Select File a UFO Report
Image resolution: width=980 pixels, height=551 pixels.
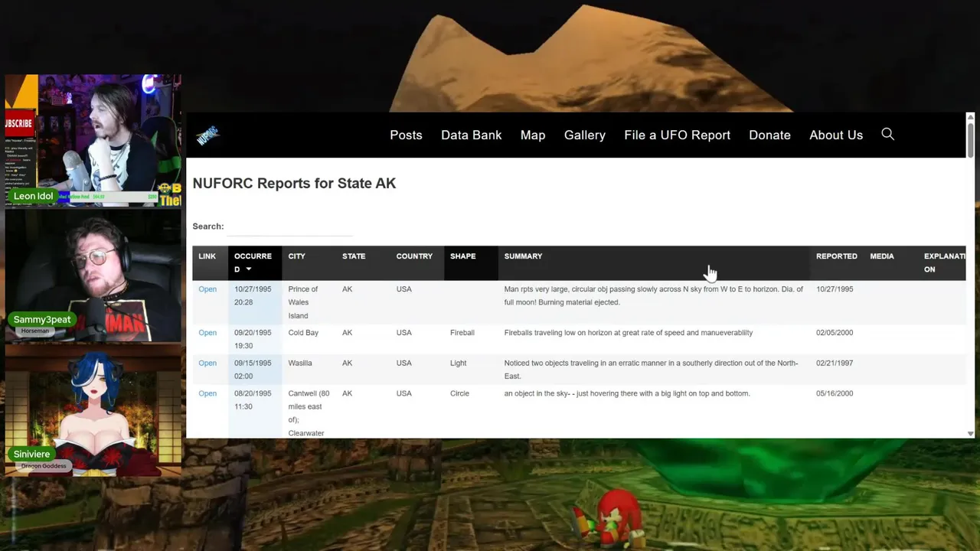677,135
